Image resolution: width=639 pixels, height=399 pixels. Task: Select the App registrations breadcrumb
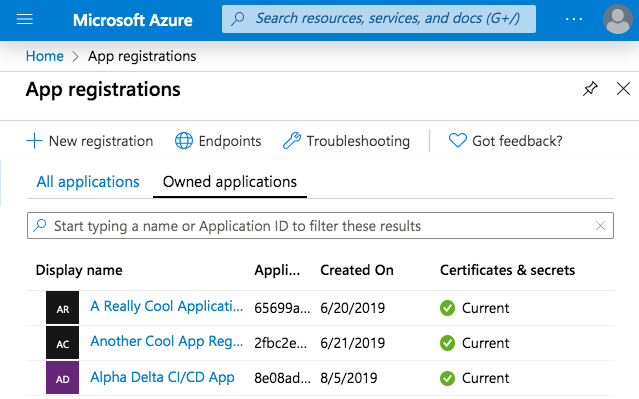click(x=142, y=56)
